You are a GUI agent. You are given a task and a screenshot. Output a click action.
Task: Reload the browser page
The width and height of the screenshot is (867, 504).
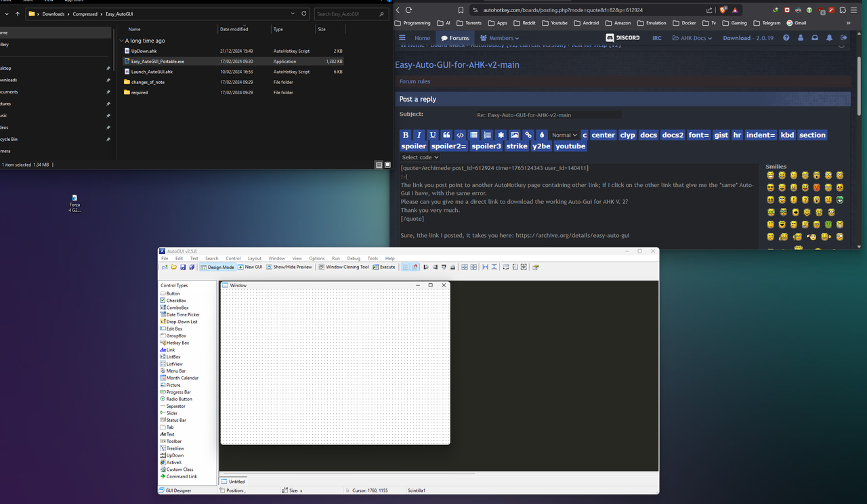408,10
